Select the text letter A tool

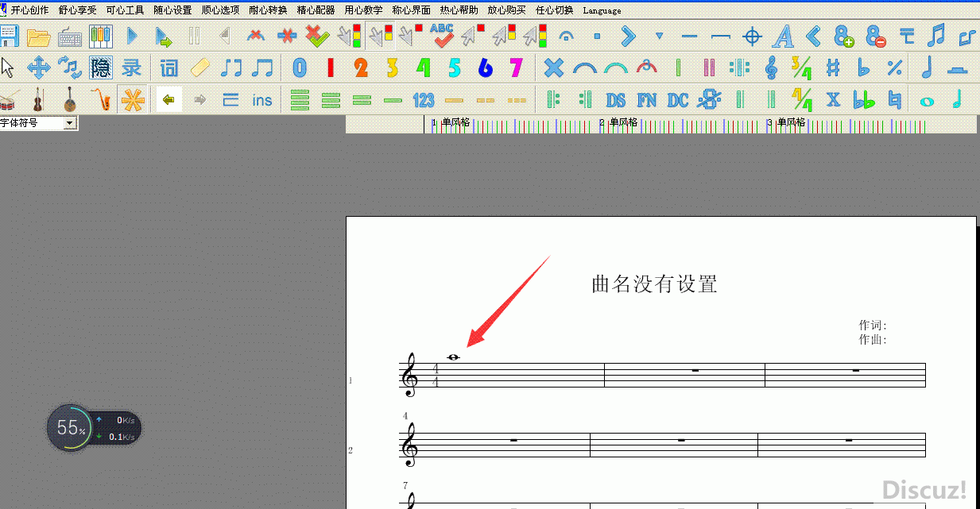tap(784, 37)
